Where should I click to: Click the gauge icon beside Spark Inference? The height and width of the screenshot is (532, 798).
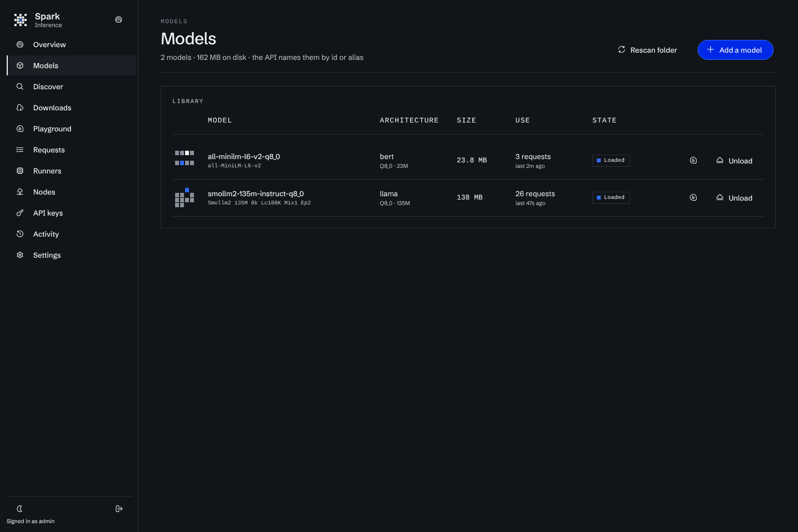point(119,19)
